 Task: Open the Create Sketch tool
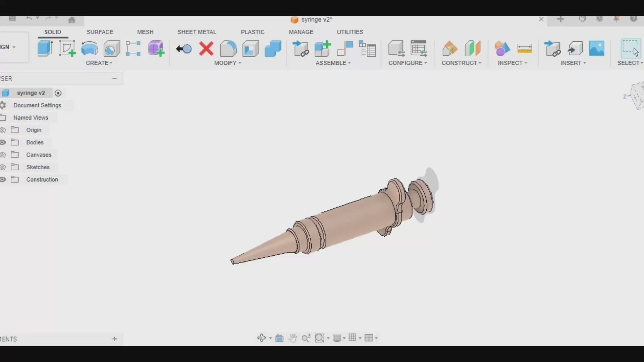pos(67,48)
